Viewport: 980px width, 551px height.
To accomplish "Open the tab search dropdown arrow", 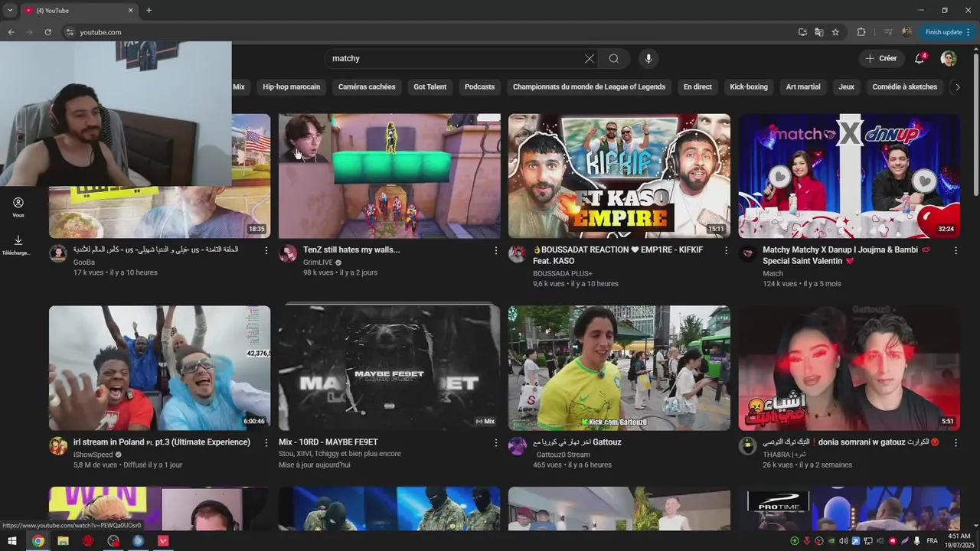I will (x=10, y=10).
